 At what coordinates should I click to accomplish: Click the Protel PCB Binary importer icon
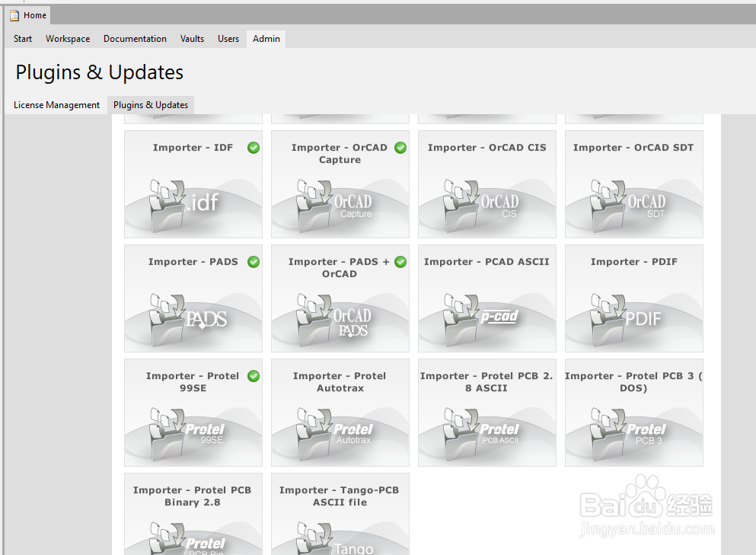[x=187, y=538]
